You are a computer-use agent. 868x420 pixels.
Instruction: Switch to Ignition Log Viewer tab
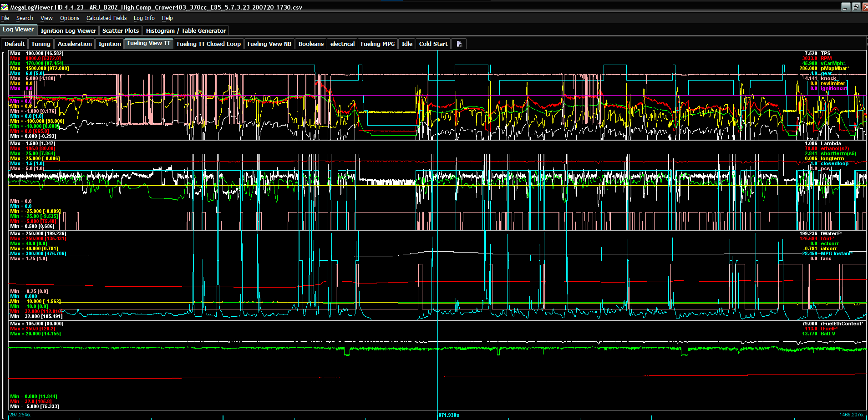click(68, 30)
